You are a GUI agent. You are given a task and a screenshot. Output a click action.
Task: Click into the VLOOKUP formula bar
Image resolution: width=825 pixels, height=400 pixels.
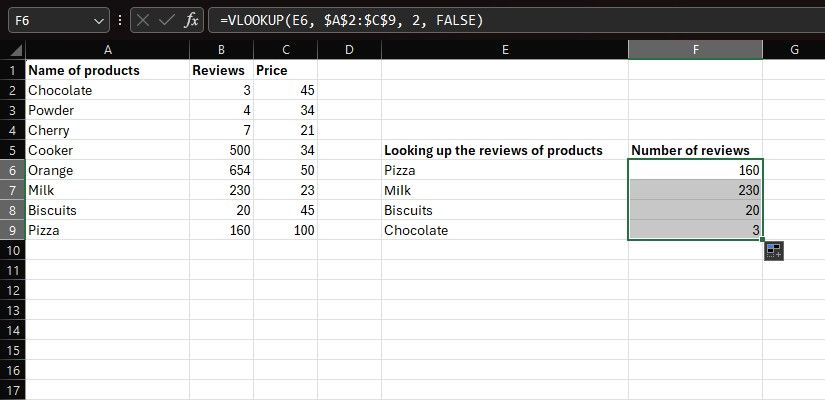click(500, 20)
